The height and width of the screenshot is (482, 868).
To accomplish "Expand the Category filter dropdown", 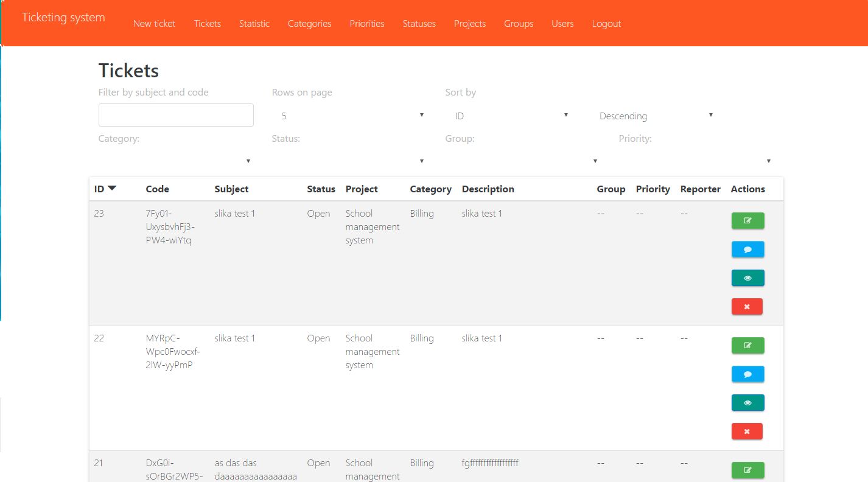I will tap(175, 161).
